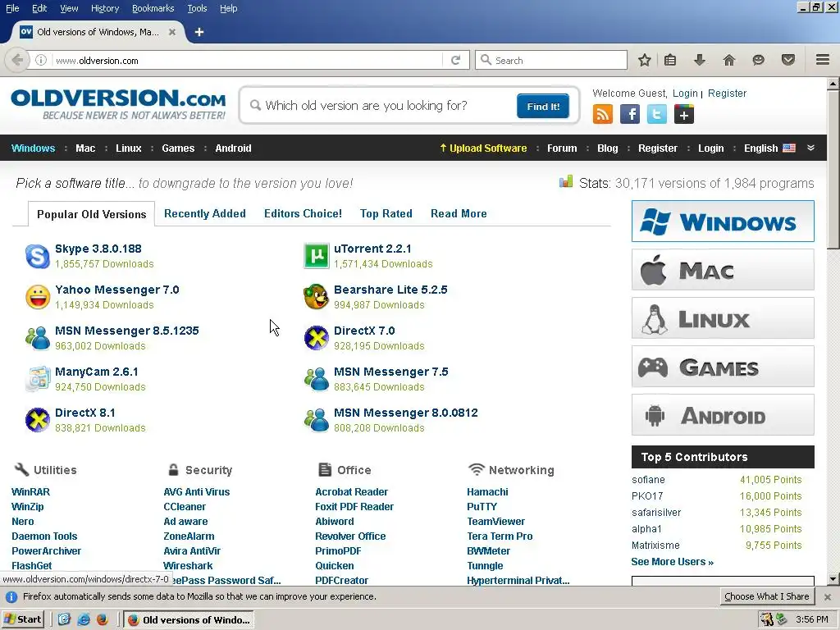The height and width of the screenshot is (630, 840).
Task: Open MSN Messenger 8.5.1235 title link
Action: (x=127, y=331)
